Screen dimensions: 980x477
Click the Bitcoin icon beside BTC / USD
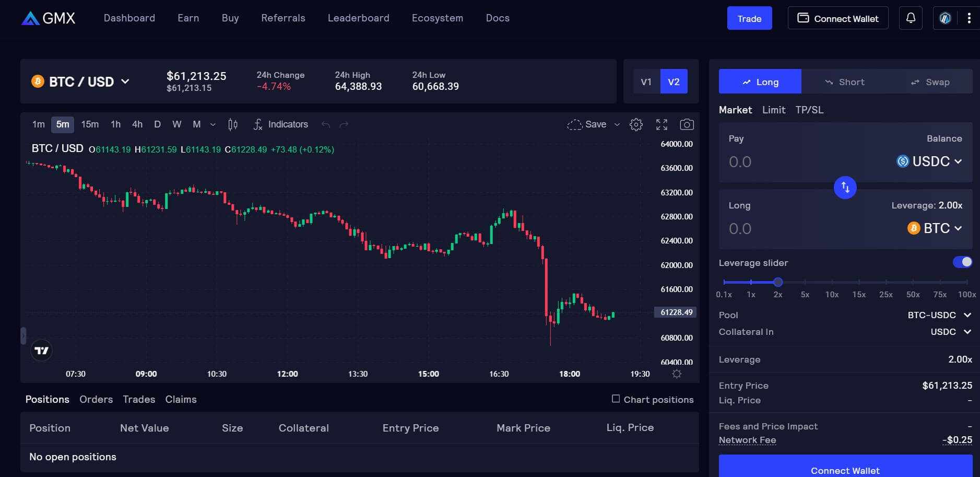click(38, 81)
